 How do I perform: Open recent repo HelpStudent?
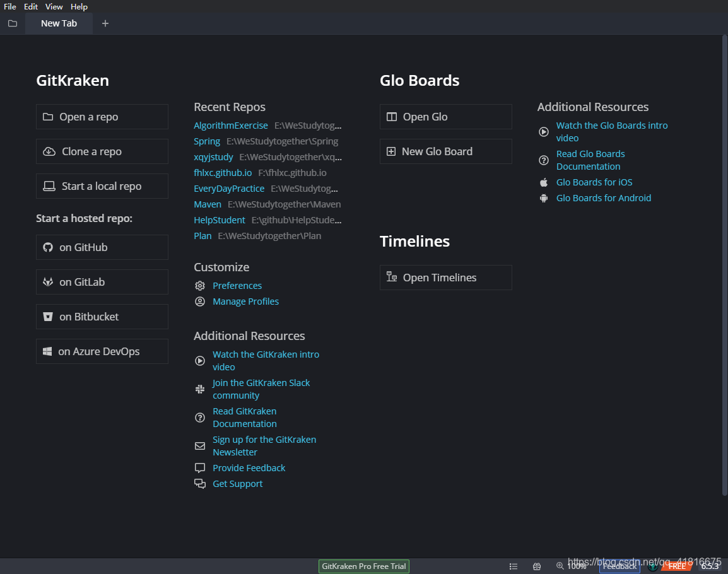219,220
